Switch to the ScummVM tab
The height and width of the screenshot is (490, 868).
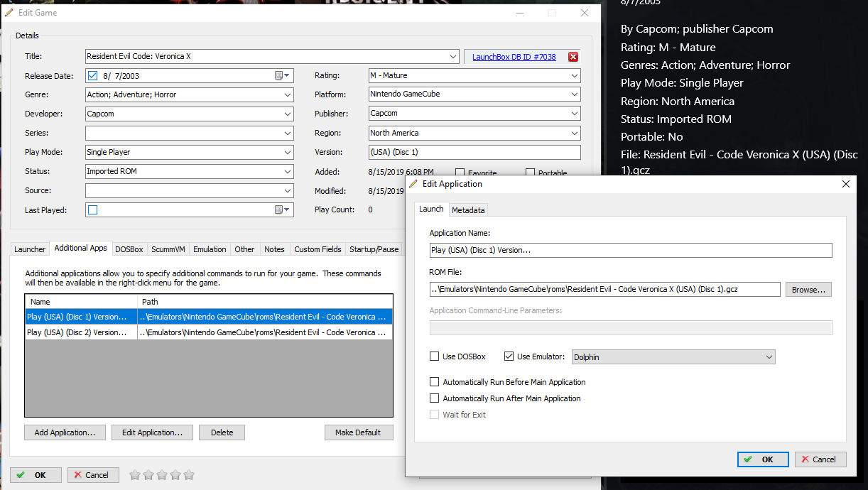[x=168, y=249]
